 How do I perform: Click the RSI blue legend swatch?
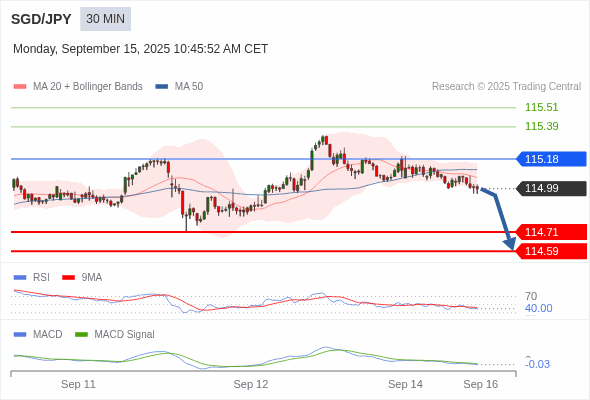20,278
